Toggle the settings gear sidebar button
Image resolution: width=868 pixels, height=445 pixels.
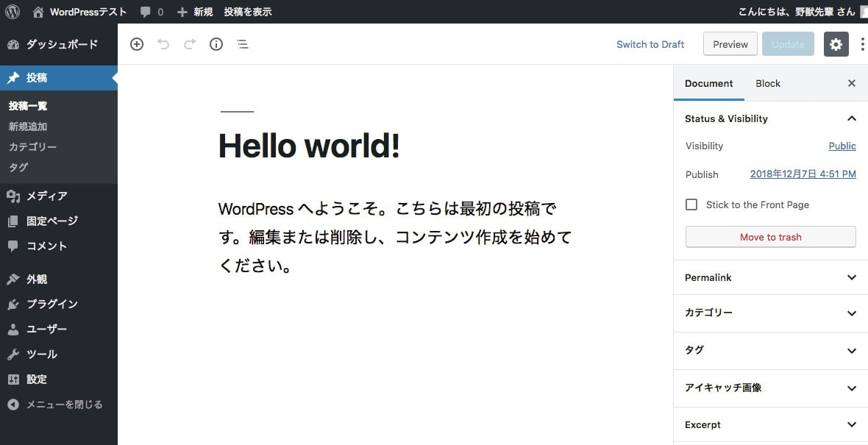pyautogui.click(x=836, y=44)
